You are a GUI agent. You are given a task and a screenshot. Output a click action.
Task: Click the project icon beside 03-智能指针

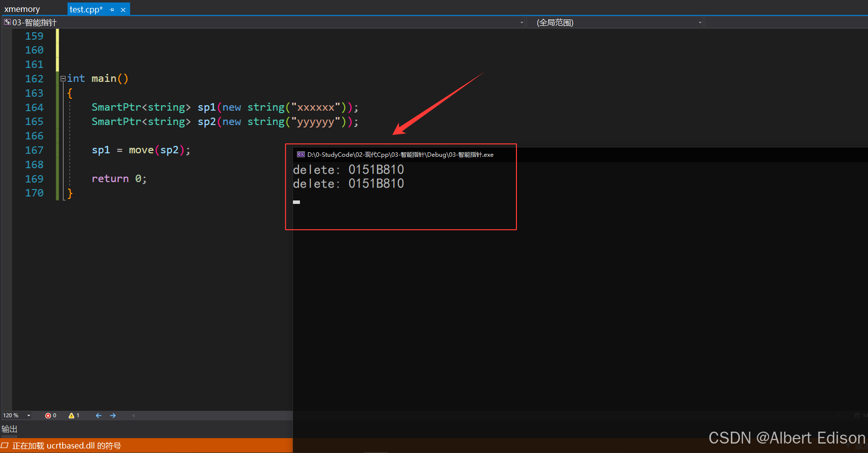[x=7, y=22]
